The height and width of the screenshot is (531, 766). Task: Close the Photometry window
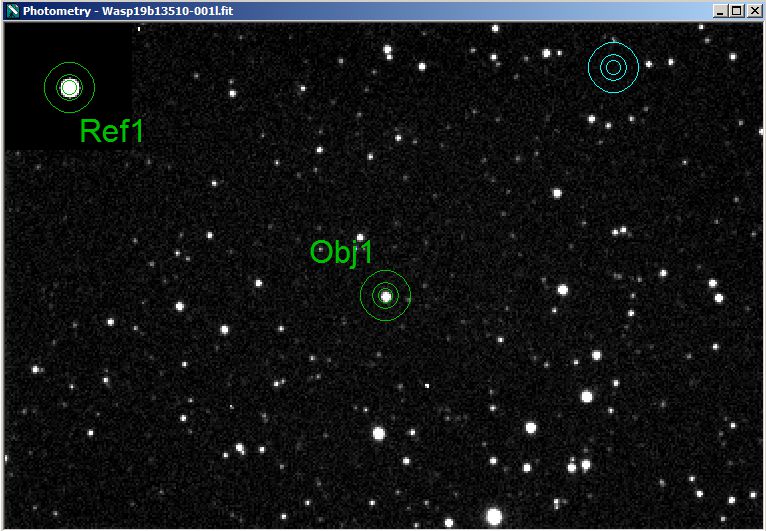[x=753, y=11]
